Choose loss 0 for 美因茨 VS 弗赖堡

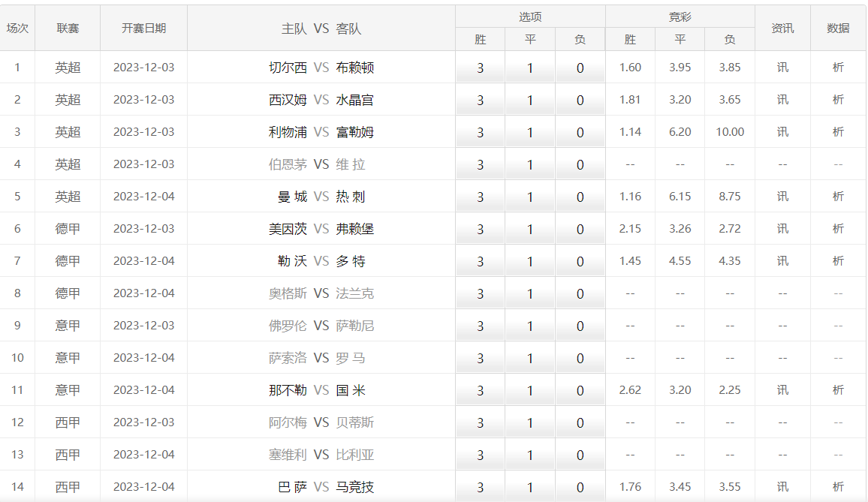pyautogui.click(x=580, y=229)
